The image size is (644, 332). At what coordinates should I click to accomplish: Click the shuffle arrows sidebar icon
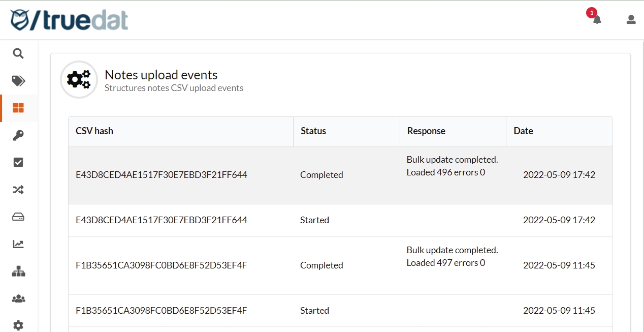(x=18, y=190)
